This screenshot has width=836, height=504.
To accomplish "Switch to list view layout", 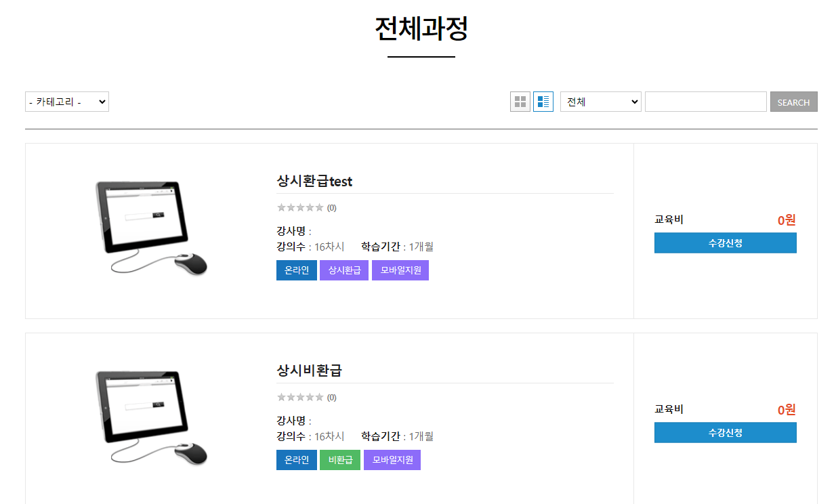I will (x=543, y=102).
